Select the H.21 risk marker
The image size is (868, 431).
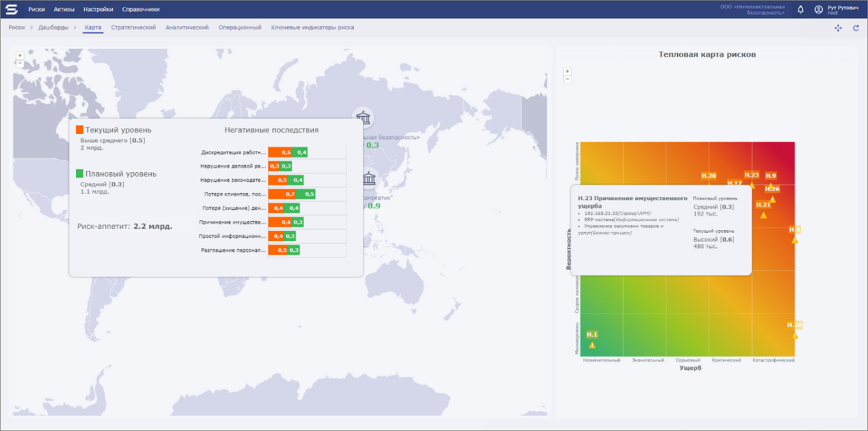pos(763,214)
